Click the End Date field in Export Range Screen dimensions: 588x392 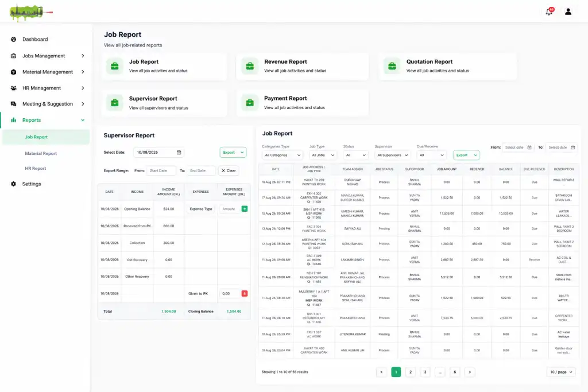pyautogui.click(x=201, y=170)
